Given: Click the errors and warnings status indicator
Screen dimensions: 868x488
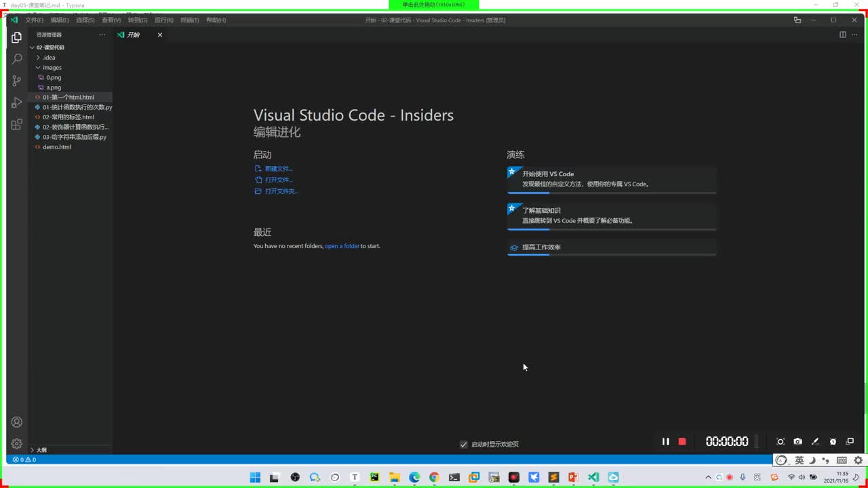Looking at the screenshot, I should point(24,460).
